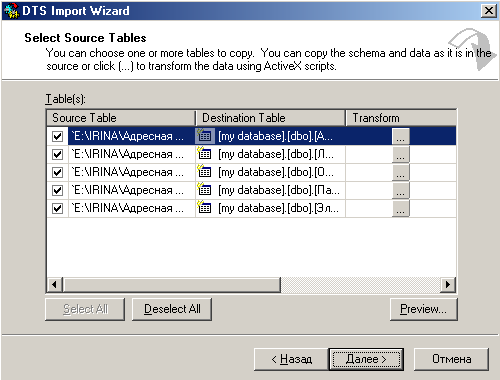
Task: Uncheck the source table mapped to [Па...
Action: (57, 190)
